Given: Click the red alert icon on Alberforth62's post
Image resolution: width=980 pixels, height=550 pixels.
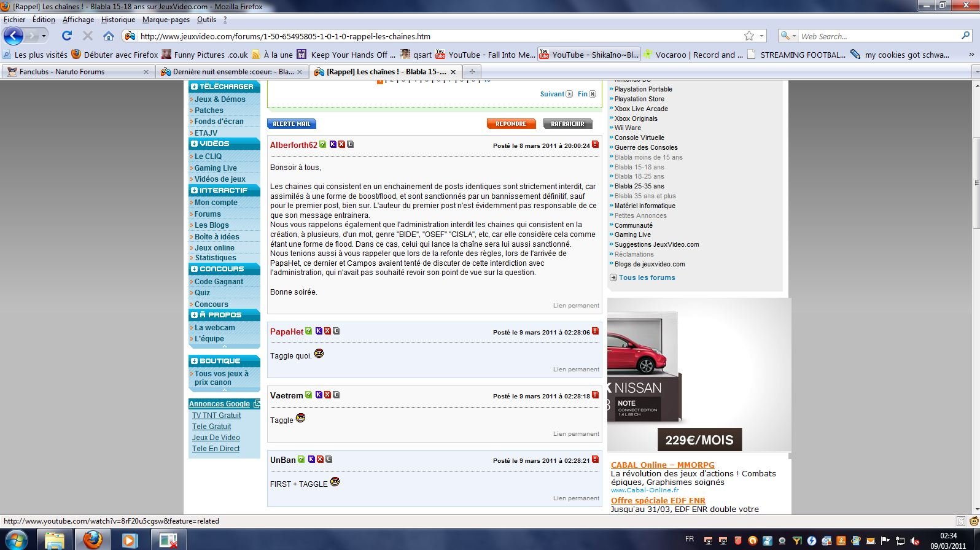Looking at the screenshot, I should point(595,145).
